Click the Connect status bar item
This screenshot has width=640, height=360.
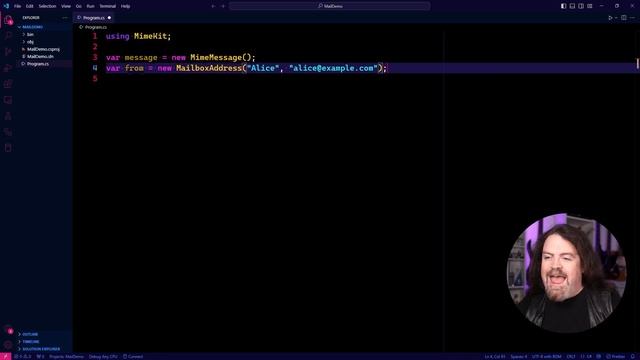133,356
